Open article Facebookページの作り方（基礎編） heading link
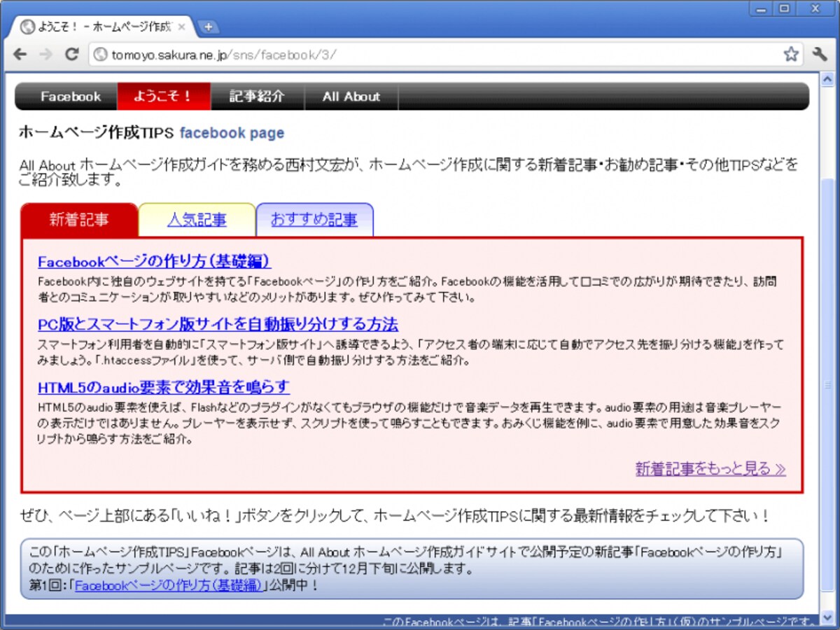 point(154,262)
